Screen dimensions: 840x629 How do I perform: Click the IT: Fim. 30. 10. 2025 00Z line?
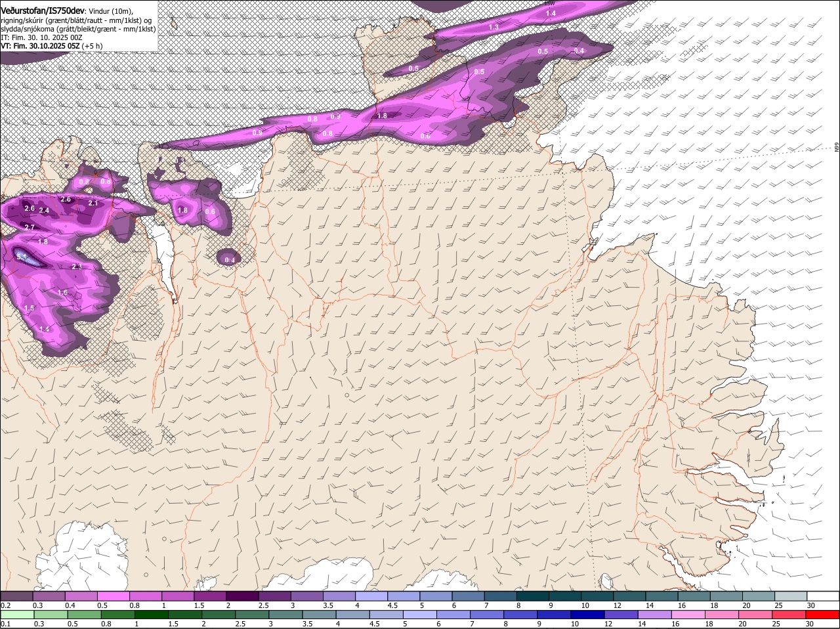[41, 37]
